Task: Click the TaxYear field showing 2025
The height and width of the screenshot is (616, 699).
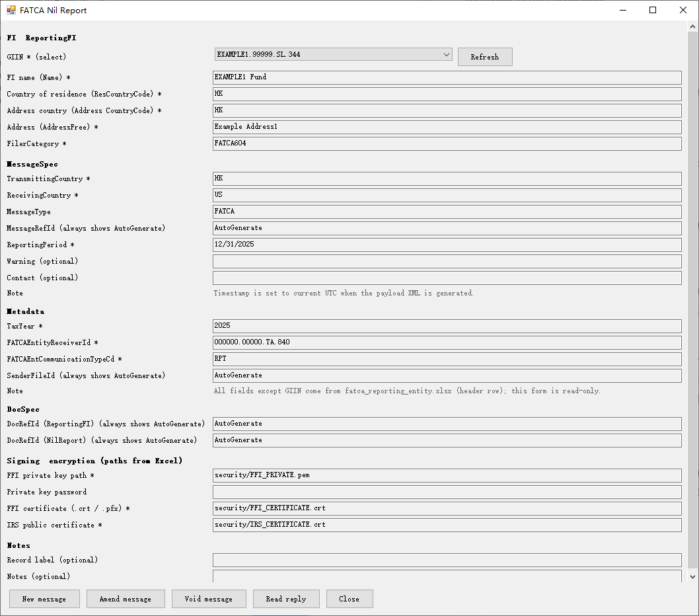Action: coord(447,326)
